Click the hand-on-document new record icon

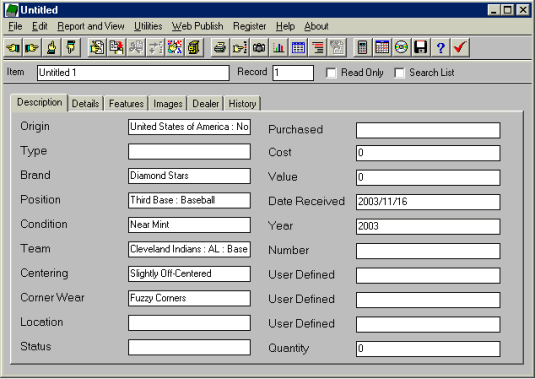coord(97,47)
